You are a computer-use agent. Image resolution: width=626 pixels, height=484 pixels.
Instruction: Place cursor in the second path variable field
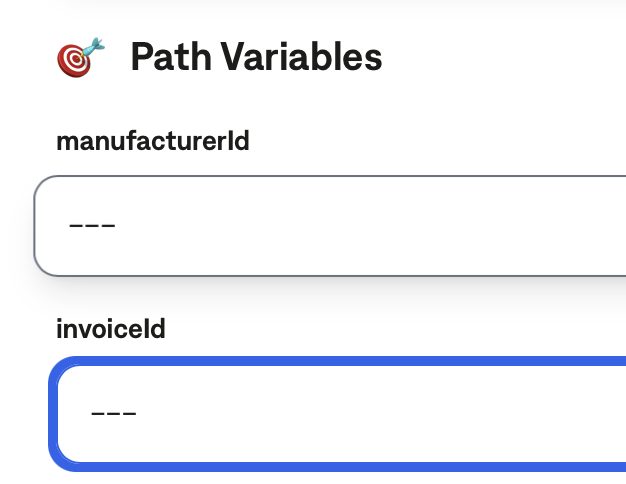coord(340,413)
